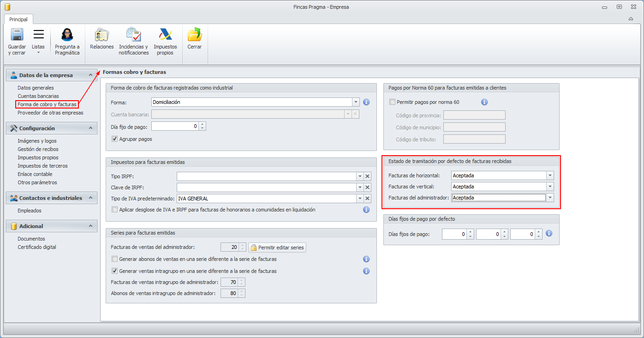The width and height of the screenshot is (644, 338).
Task: Enable Permitir pagos por norma 60
Action: 393,102
